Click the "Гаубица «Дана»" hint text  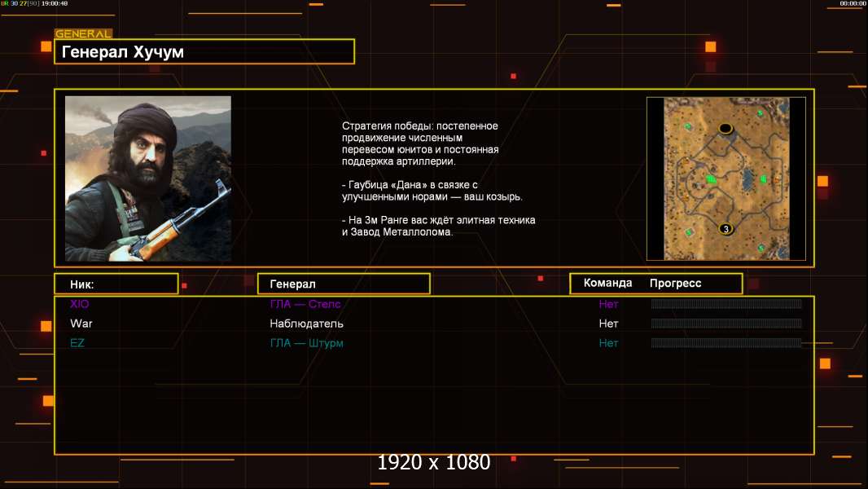[432, 191]
